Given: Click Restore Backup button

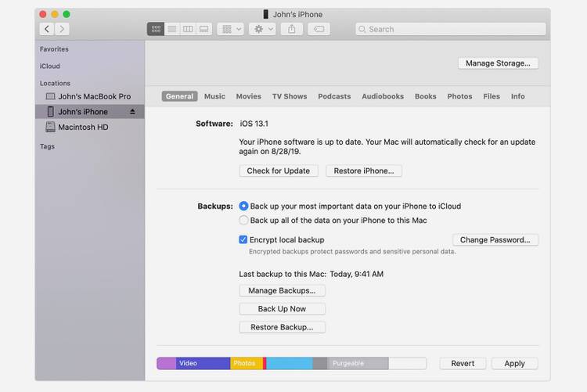Looking at the screenshot, I should 282,327.
